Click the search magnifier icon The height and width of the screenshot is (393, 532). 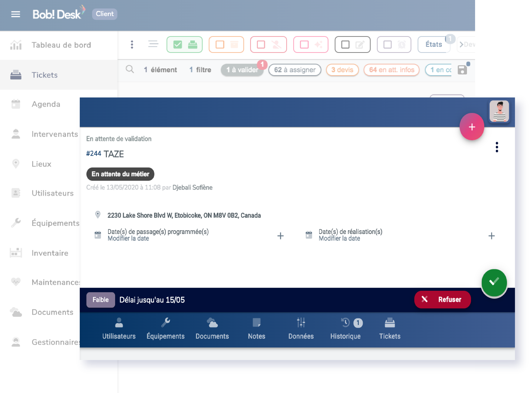click(130, 69)
